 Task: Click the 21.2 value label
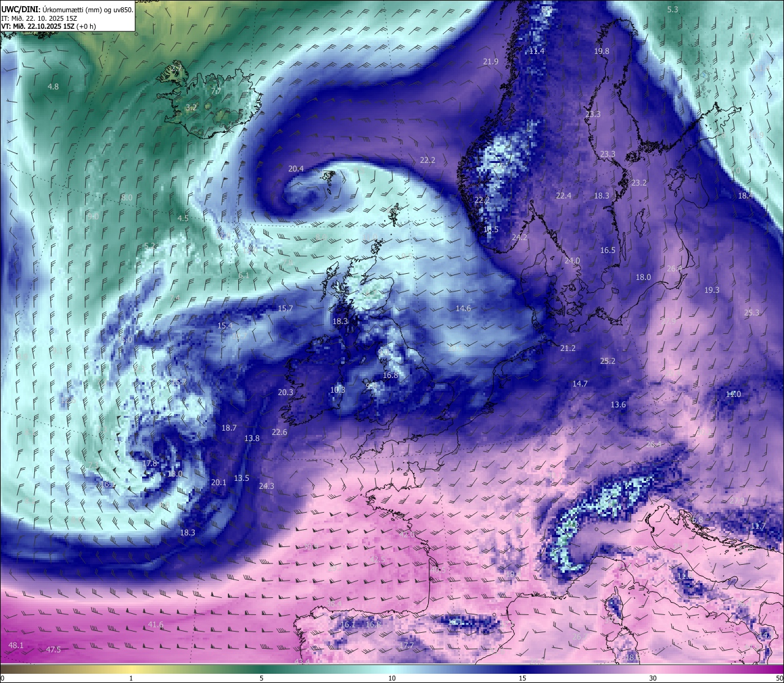click(x=568, y=349)
